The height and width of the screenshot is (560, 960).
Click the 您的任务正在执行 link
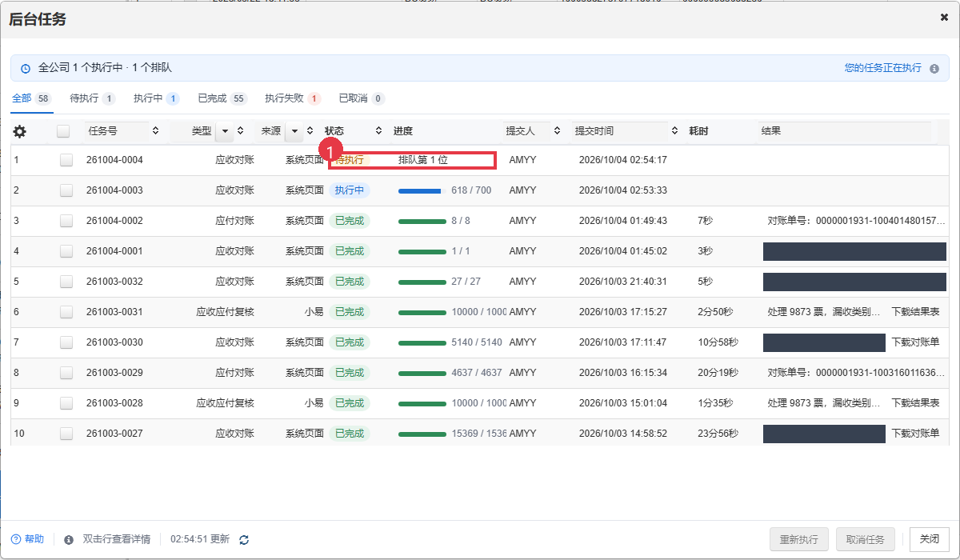coord(883,69)
